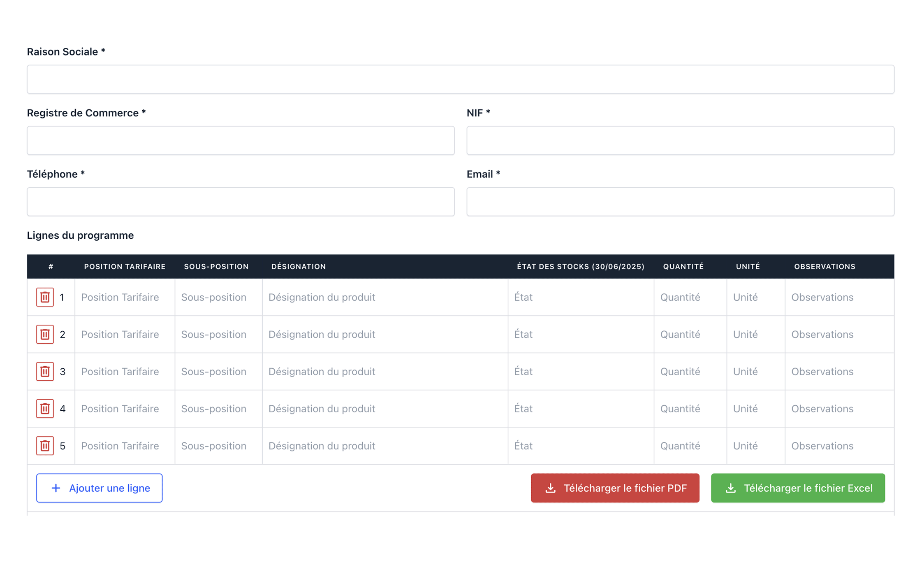
Task: Click download icon on PDF button
Action: coord(550,488)
